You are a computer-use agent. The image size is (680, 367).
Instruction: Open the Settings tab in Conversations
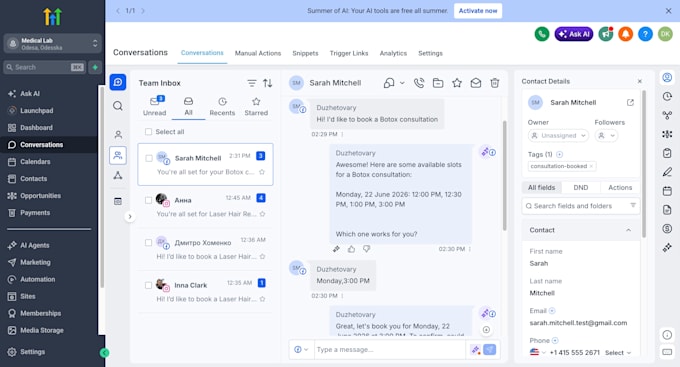click(x=430, y=53)
